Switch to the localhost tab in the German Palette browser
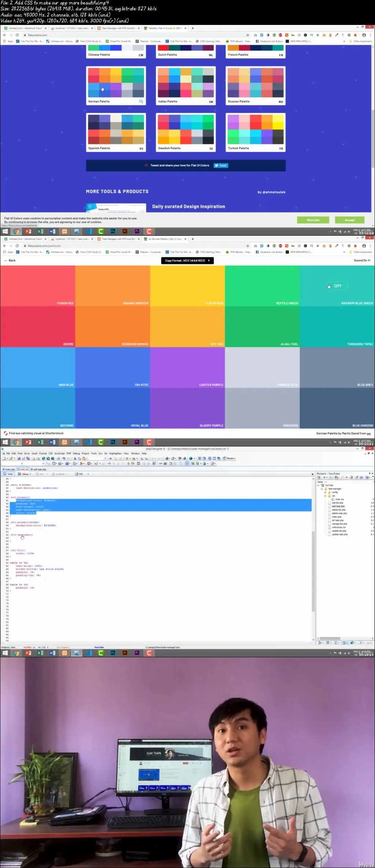Screen dimensions: 375x868 [x=72, y=239]
